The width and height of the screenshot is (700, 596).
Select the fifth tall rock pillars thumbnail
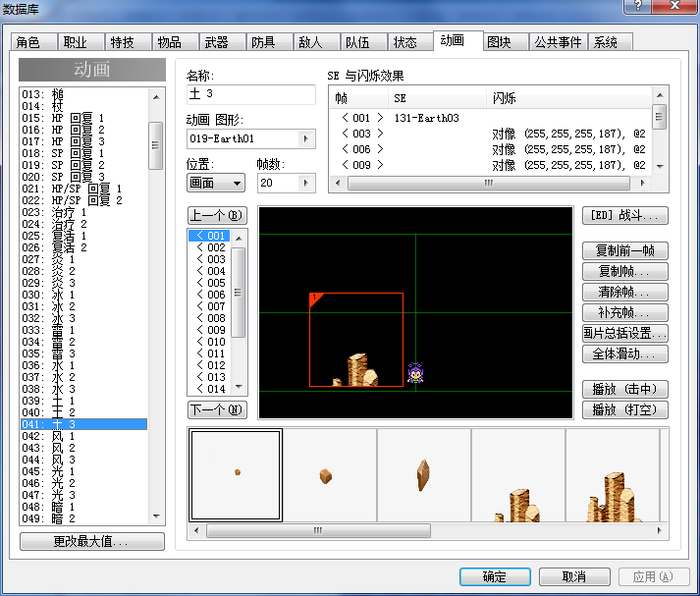point(613,475)
